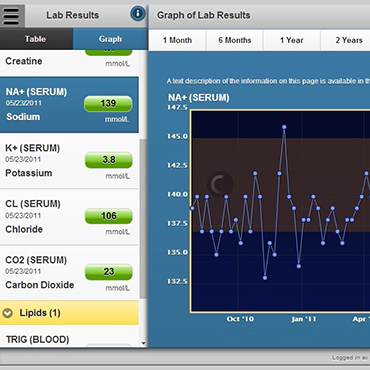This screenshot has width=370, height=370.
Task: Click the 23 carbon dioxide value badge
Action: (x=109, y=272)
